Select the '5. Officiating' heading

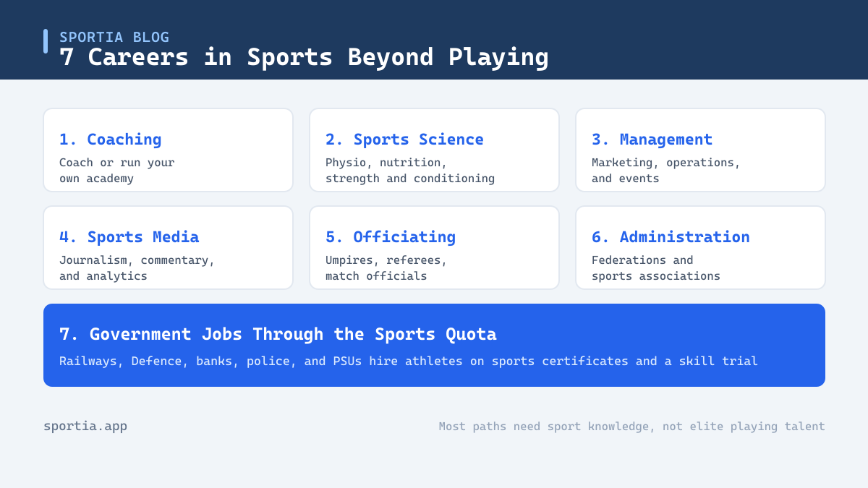point(391,236)
